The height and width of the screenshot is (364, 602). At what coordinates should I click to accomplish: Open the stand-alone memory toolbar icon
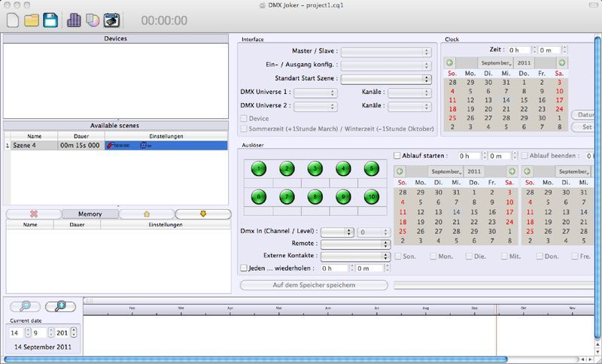click(111, 20)
